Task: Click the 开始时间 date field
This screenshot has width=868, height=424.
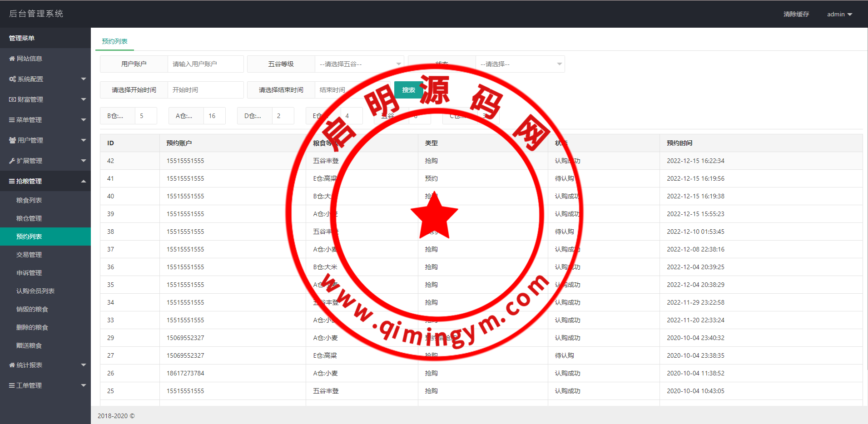Action: [205, 90]
